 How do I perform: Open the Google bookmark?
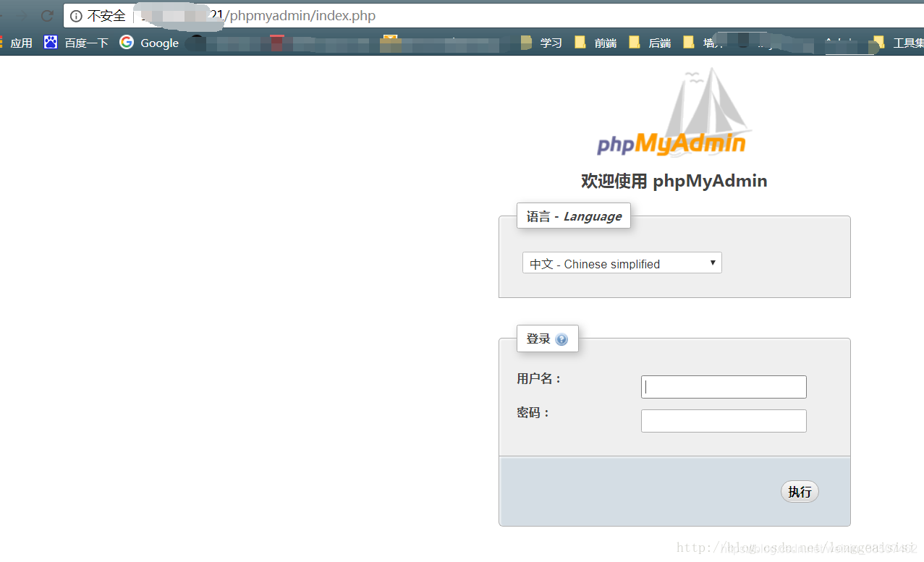tap(149, 43)
